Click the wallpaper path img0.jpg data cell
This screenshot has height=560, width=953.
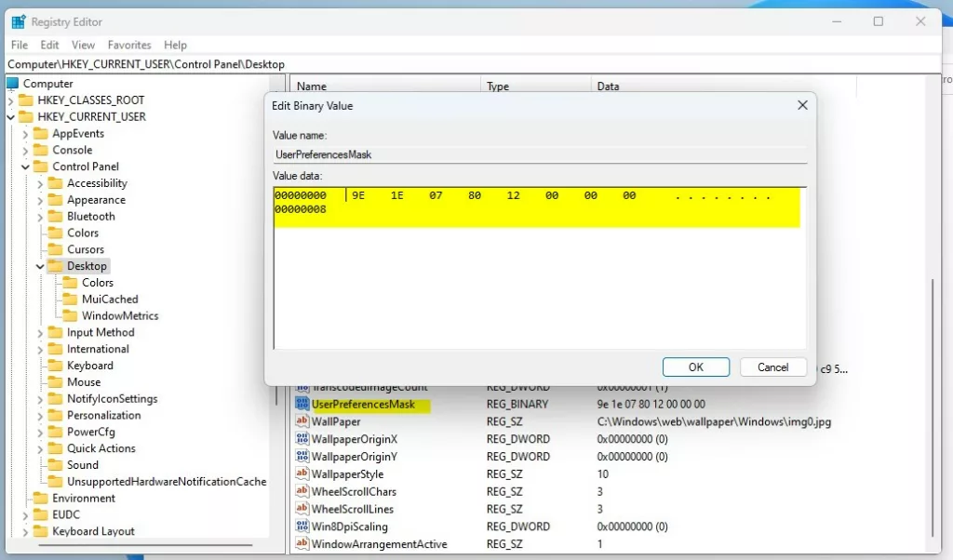click(x=714, y=420)
